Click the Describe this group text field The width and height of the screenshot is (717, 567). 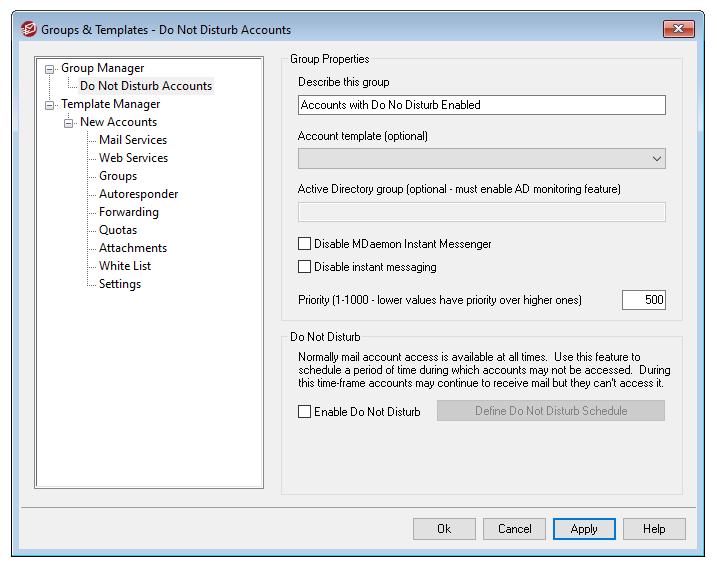pyautogui.click(x=482, y=105)
